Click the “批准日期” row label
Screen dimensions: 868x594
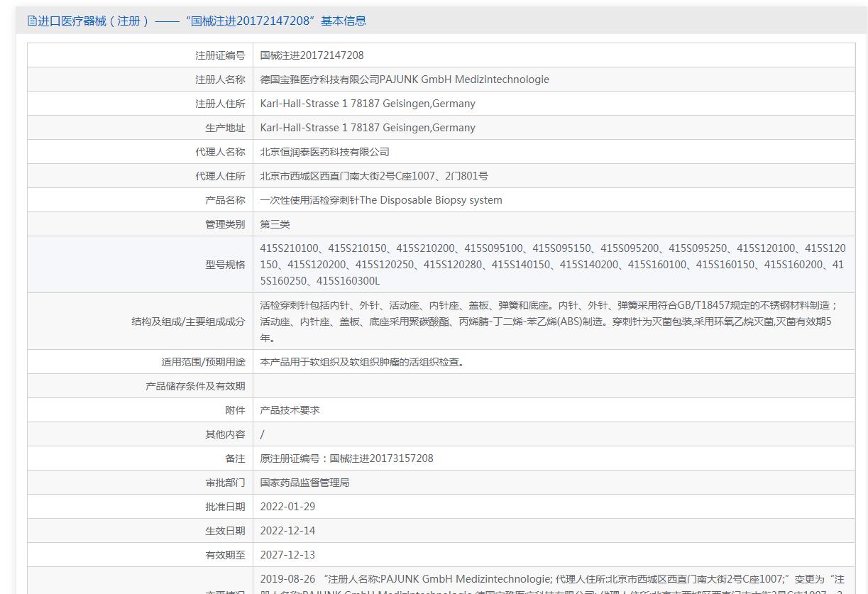[225, 507]
